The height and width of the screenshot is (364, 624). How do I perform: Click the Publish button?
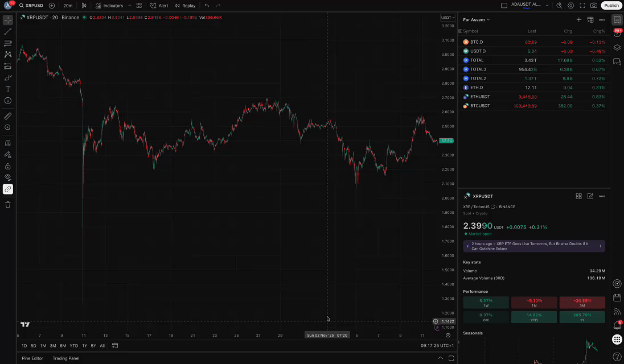point(611,5)
